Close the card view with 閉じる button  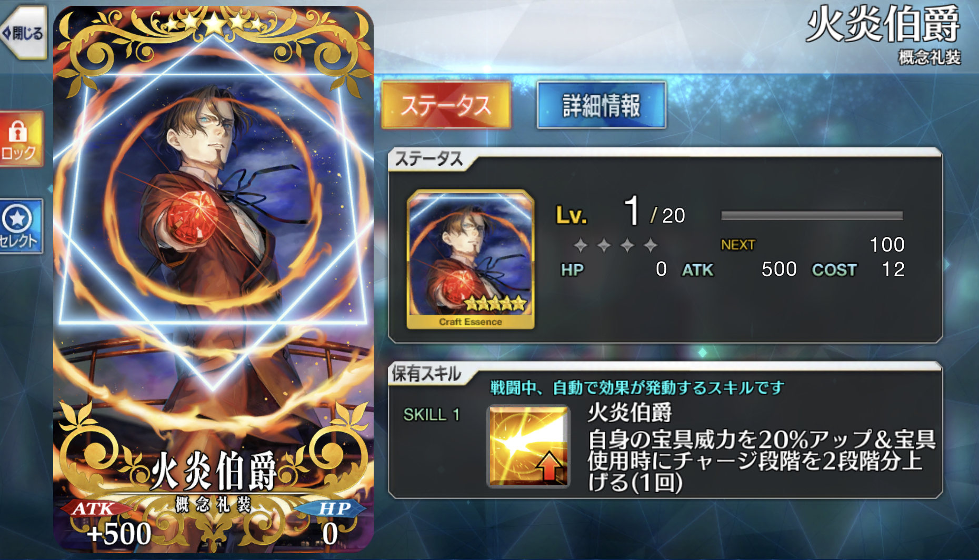[24, 33]
